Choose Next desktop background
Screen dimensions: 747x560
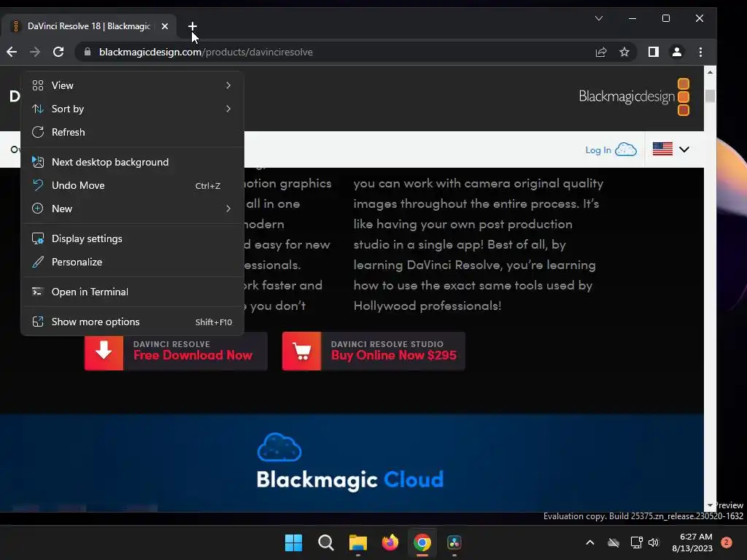pyautogui.click(x=132, y=162)
